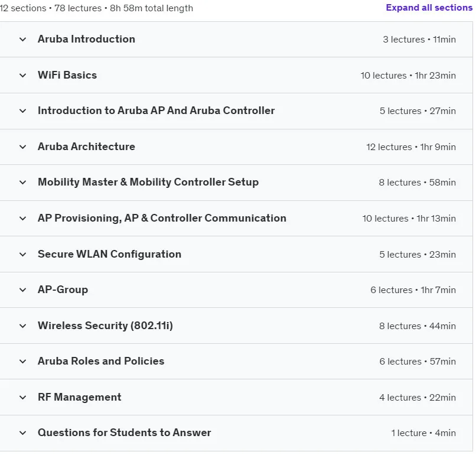Click the 8 lectures • 58min label
The image size is (476, 455).
click(x=417, y=183)
